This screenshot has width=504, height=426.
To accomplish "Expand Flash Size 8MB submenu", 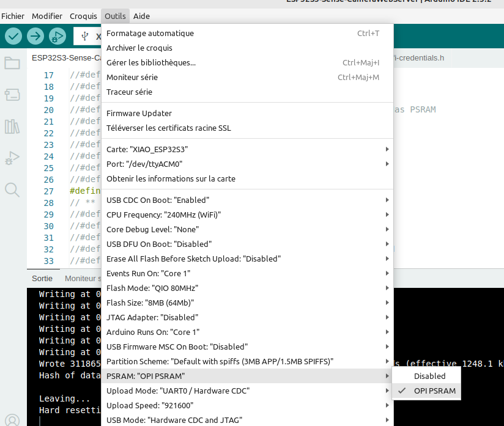I will click(x=247, y=303).
